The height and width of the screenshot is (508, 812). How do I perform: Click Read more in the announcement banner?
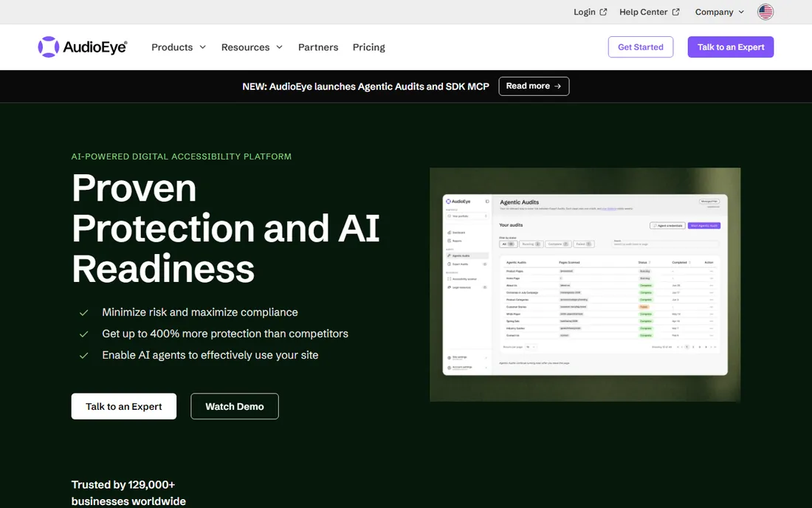click(534, 86)
